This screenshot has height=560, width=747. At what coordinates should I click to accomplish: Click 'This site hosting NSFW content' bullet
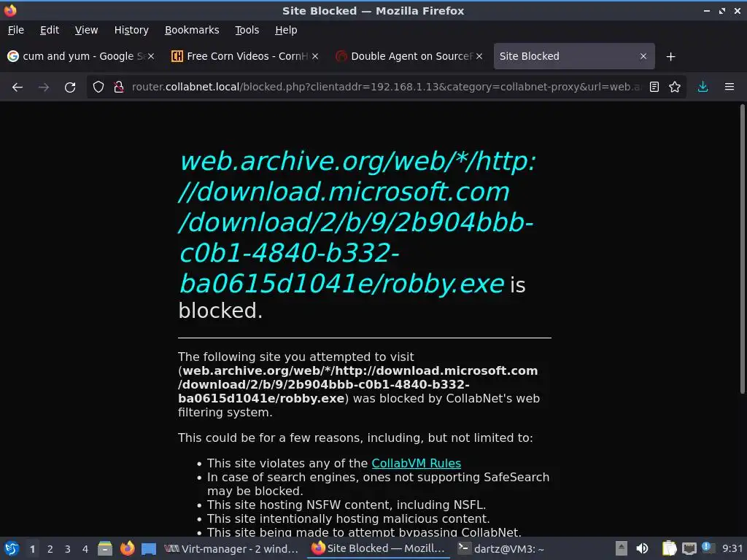coord(347,505)
